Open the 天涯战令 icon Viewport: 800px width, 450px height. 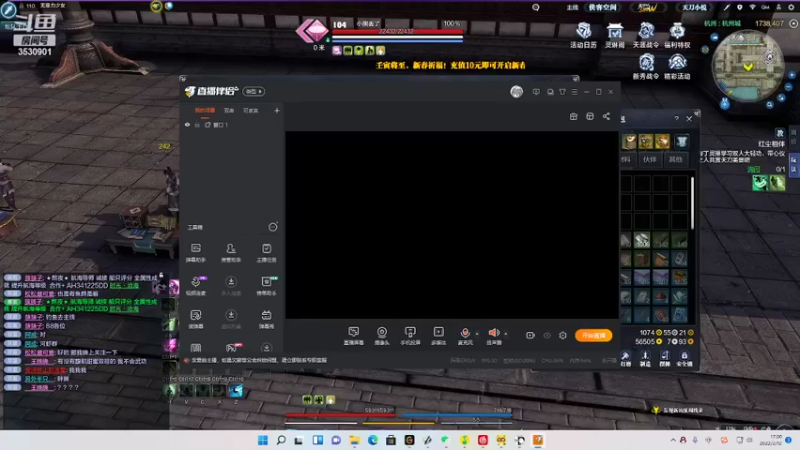coord(645,36)
